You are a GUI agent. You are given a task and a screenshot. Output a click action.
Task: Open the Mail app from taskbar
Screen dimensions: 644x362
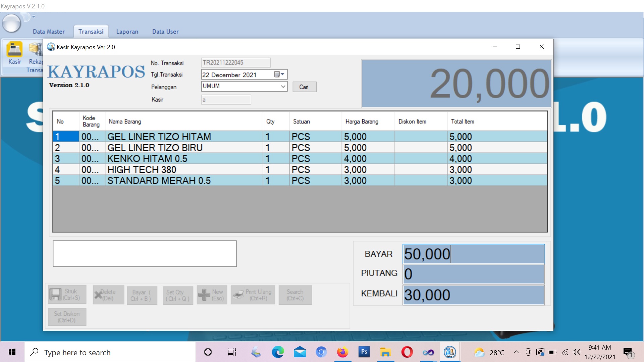tap(300, 352)
